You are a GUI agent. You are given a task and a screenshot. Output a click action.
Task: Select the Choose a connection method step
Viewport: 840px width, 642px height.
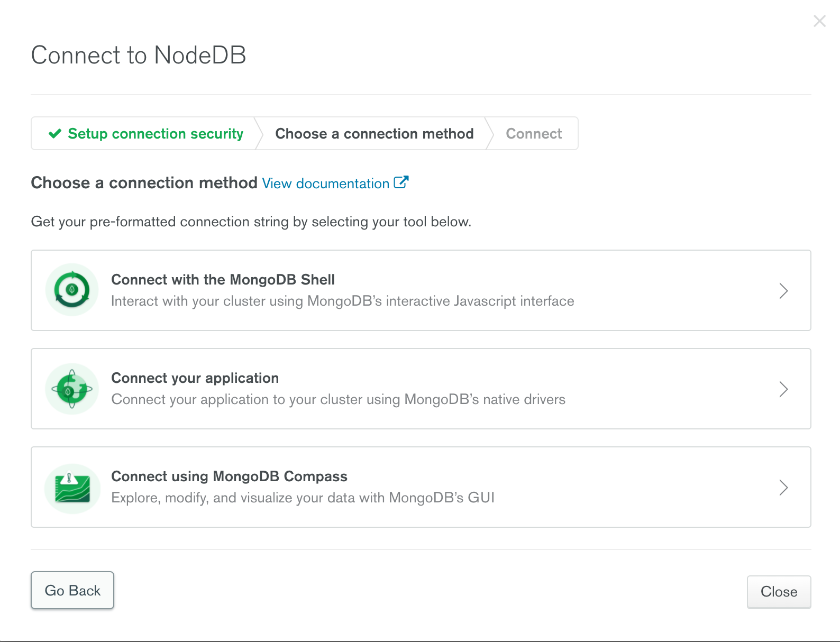pyautogui.click(x=374, y=134)
